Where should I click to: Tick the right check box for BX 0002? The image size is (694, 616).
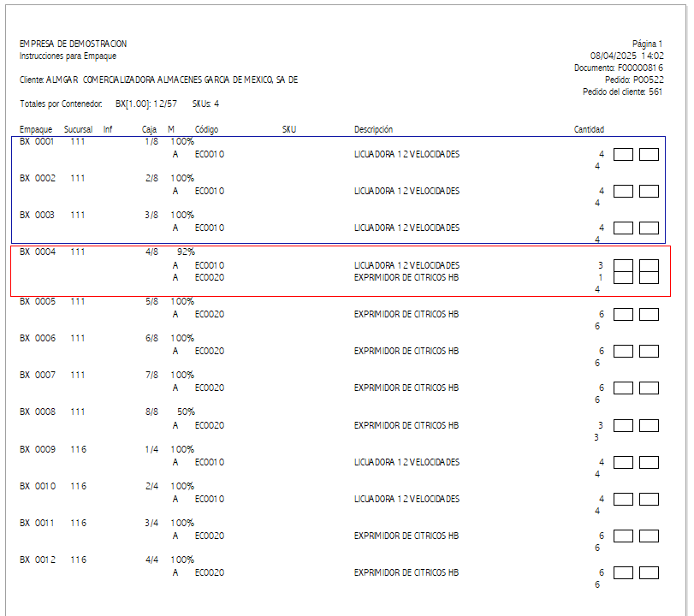coord(649,191)
